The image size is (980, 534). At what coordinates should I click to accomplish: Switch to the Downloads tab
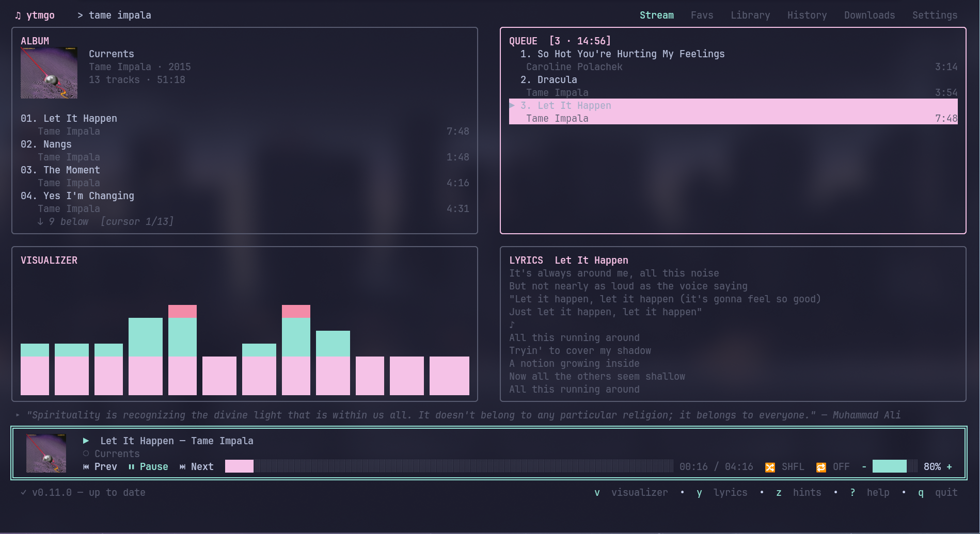click(x=870, y=15)
